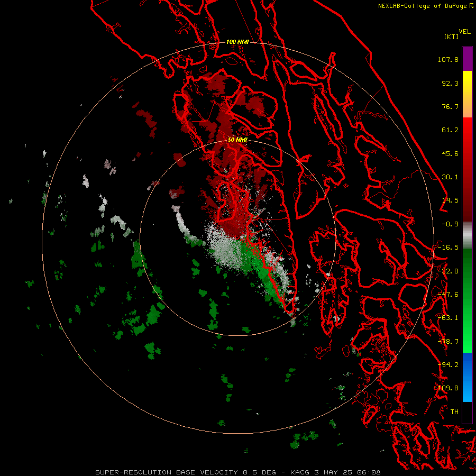
Task: Click the 100 NMI range ring label
Action: point(237,42)
